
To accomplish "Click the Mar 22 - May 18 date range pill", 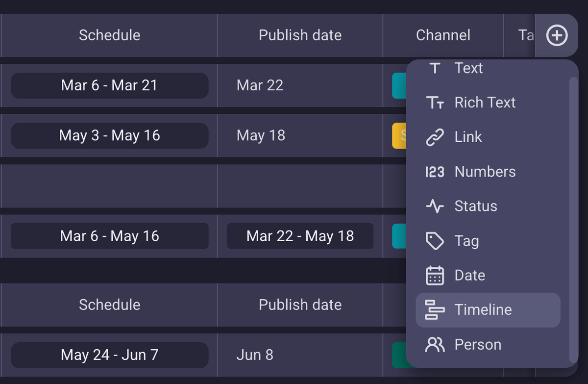I will point(300,236).
